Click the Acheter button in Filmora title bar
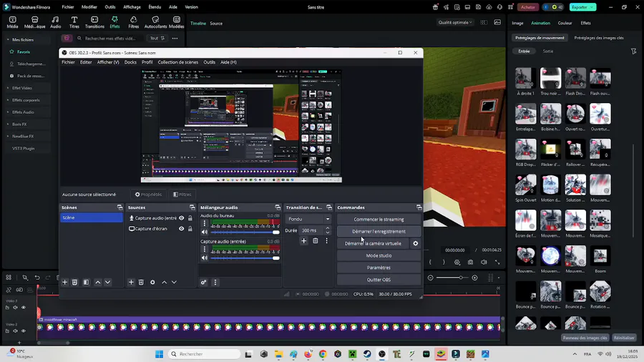This screenshot has height=362, width=644. [x=528, y=7]
